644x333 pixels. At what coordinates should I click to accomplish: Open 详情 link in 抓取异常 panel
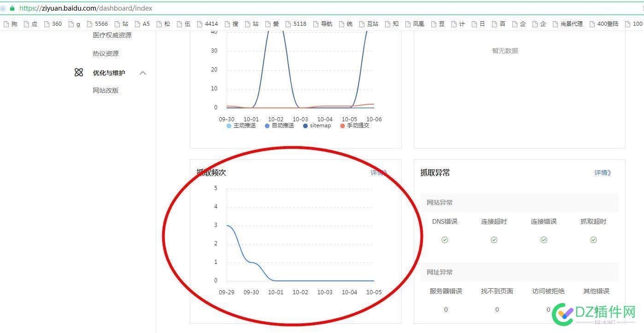pos(603,172)
